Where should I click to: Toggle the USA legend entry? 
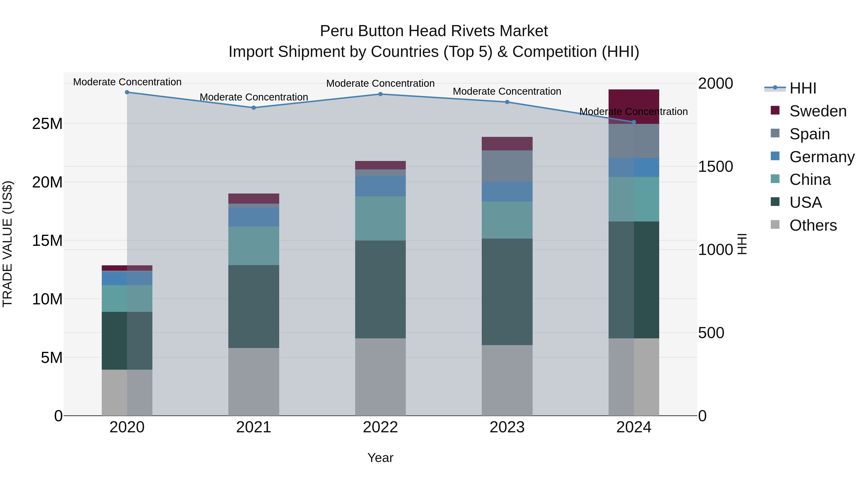click(x=796, y=202)
